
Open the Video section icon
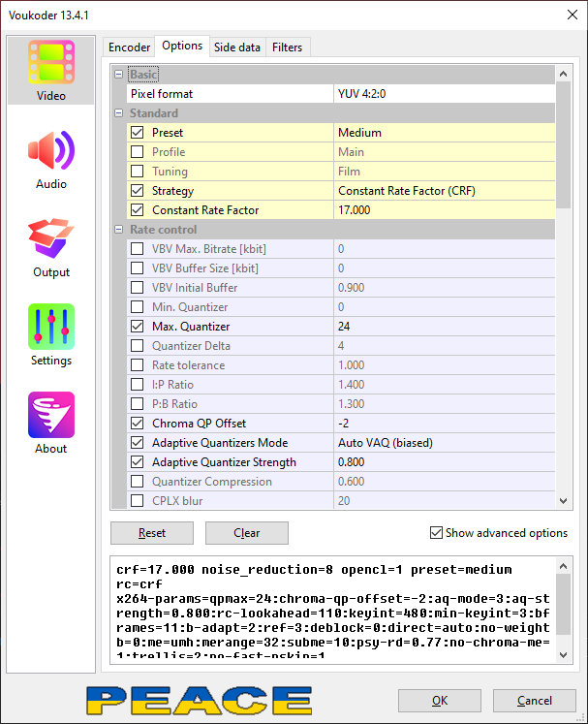click(x=51, y=64)
